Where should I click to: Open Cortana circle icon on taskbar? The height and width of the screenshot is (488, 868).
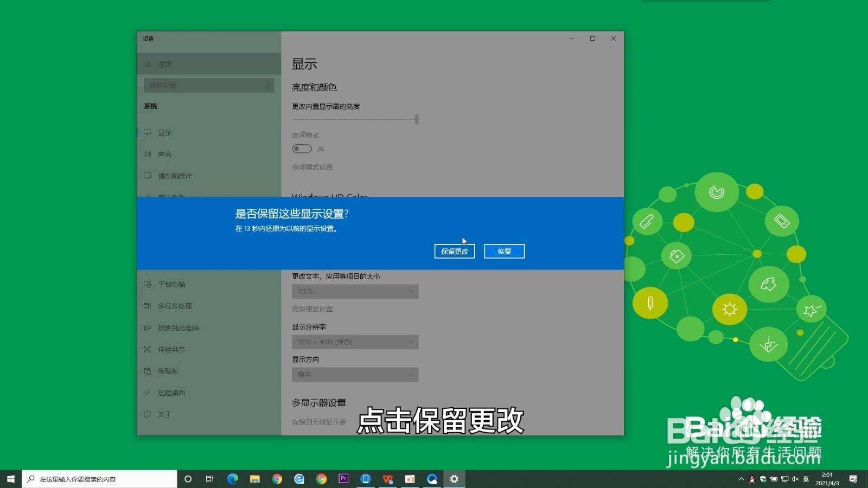(188, 479)
